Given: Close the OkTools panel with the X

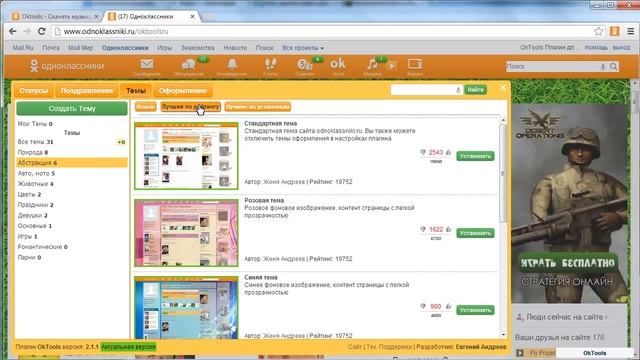Looking at the screenshot, I should pyautogui.click(x=503, y=87).
